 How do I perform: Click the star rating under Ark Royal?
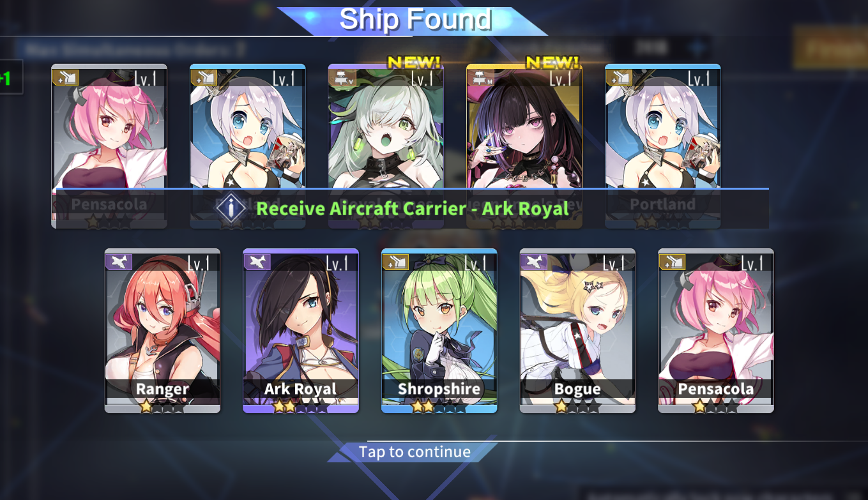coord(300,407)
